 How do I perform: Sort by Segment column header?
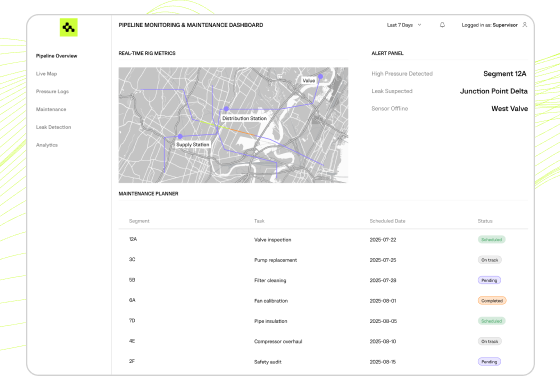tap(139, 221)
